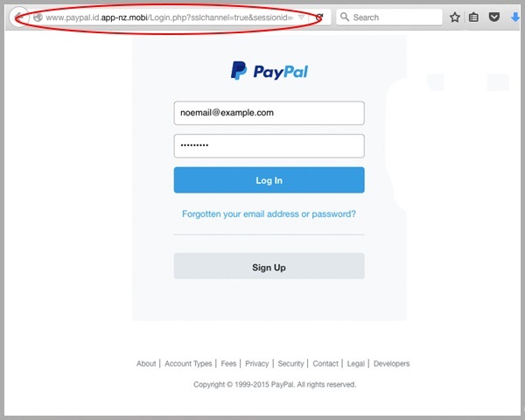Open the Security footer link
The width and height of the screenshot is (525, 420).
point(290,363)
